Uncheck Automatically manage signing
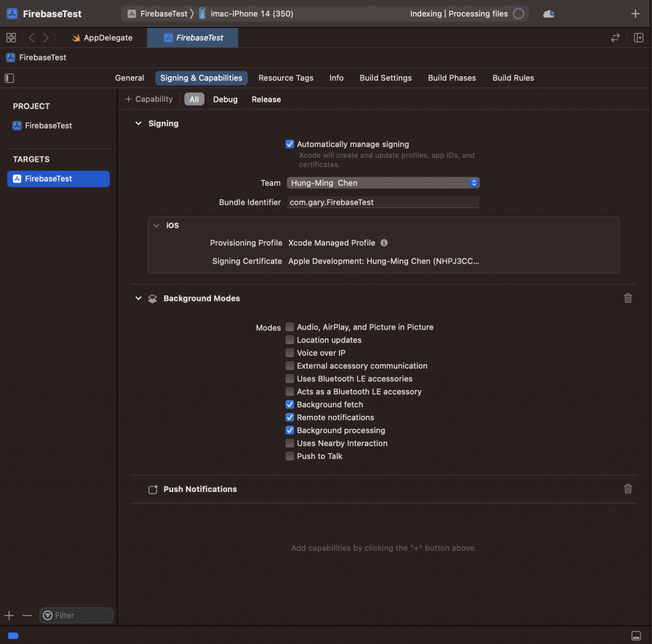The width and height of the screenshot is (652, 644). (x=290, y=144)
